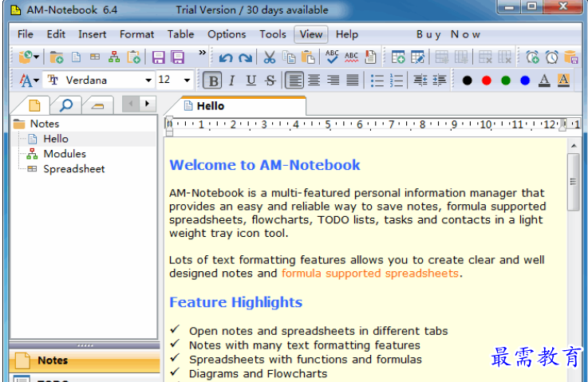
Task: Click the bullet list icon
Action: tap(377, 81)
